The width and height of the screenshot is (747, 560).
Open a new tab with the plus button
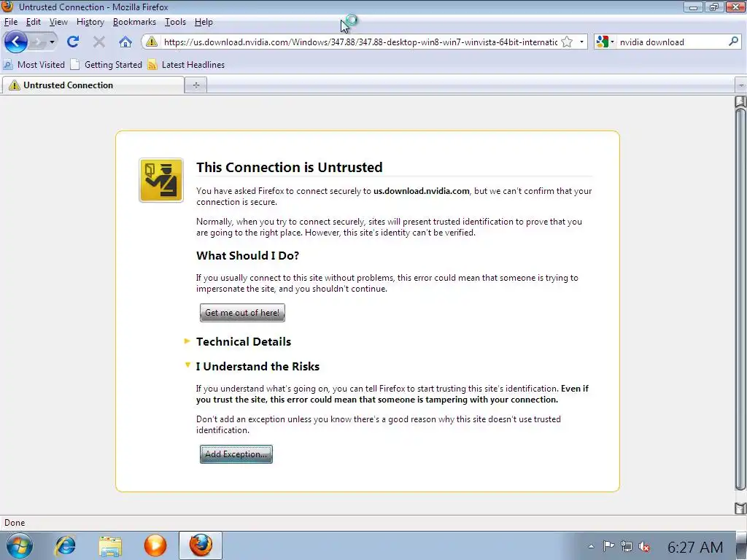[x=196, y=85]
